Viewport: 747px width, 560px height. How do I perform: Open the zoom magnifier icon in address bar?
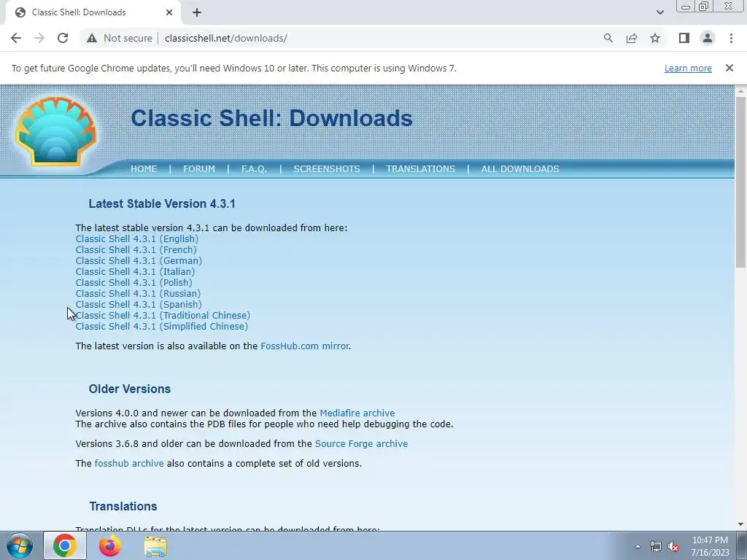608,38
